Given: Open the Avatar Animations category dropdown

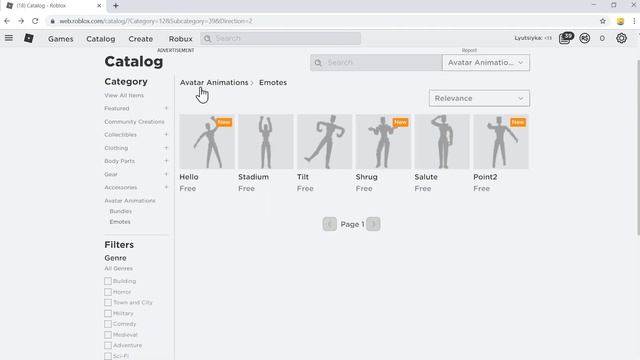Looking at the screenshot, I should (486, 62).
